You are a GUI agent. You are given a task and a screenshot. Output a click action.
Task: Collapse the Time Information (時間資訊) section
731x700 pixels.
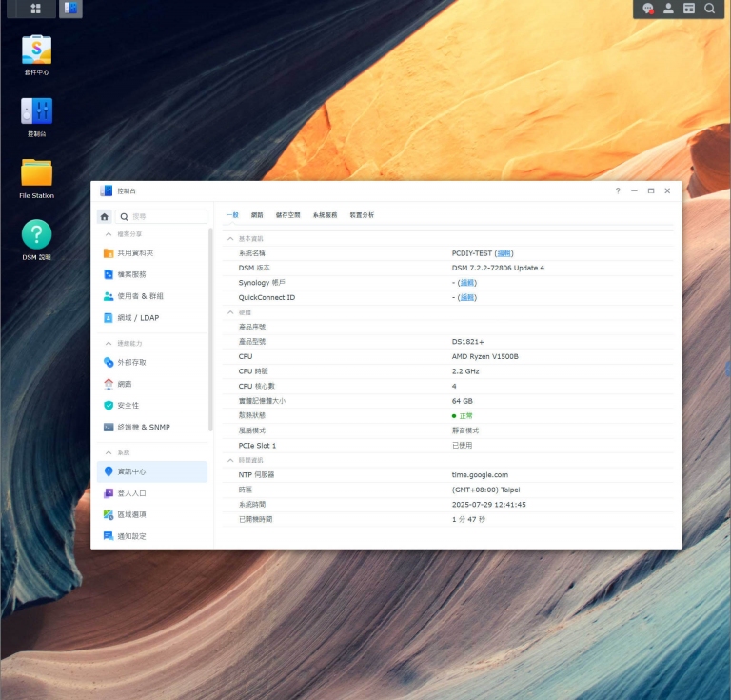[x=230, y=460]
